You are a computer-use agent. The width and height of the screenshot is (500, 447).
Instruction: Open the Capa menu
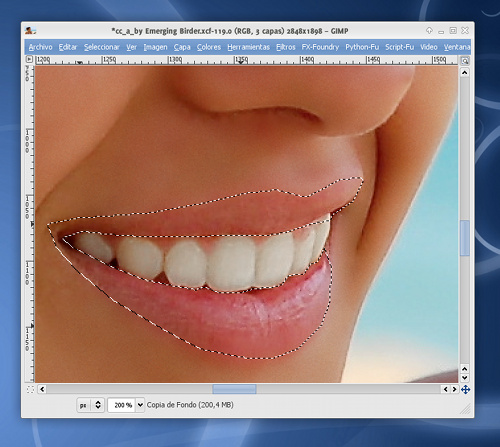(x=182, y=47)
